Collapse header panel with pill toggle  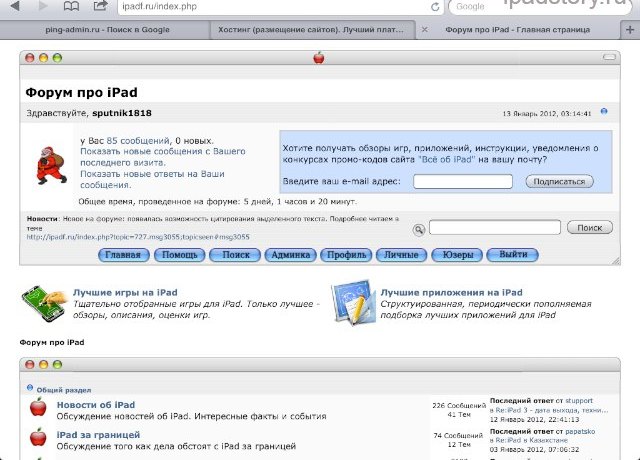click(x=609, y=57)
